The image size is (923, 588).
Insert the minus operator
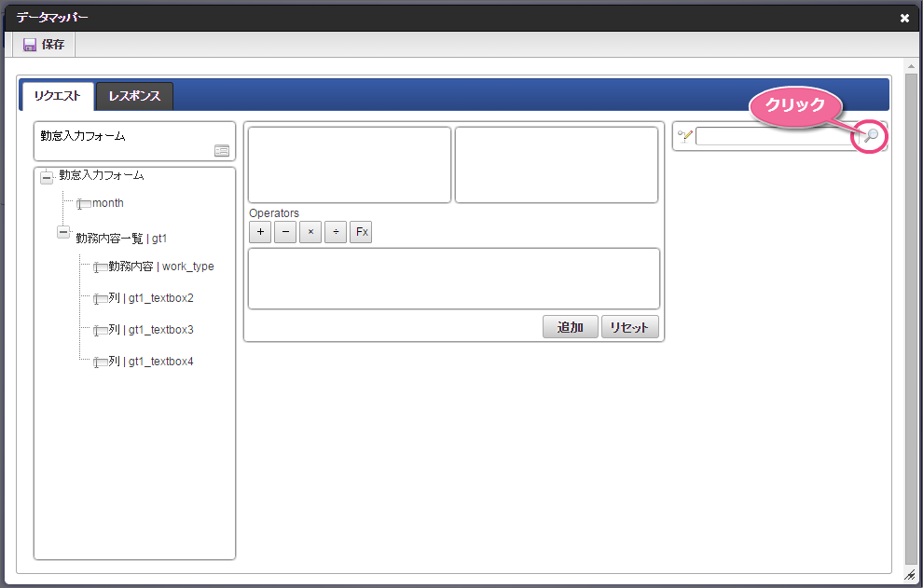coord(285,232)
